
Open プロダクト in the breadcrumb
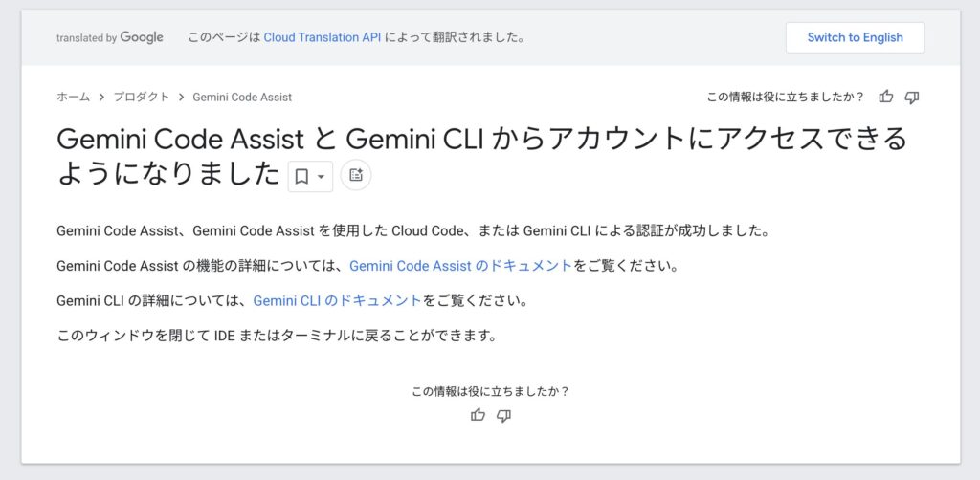tap(141, 97)
